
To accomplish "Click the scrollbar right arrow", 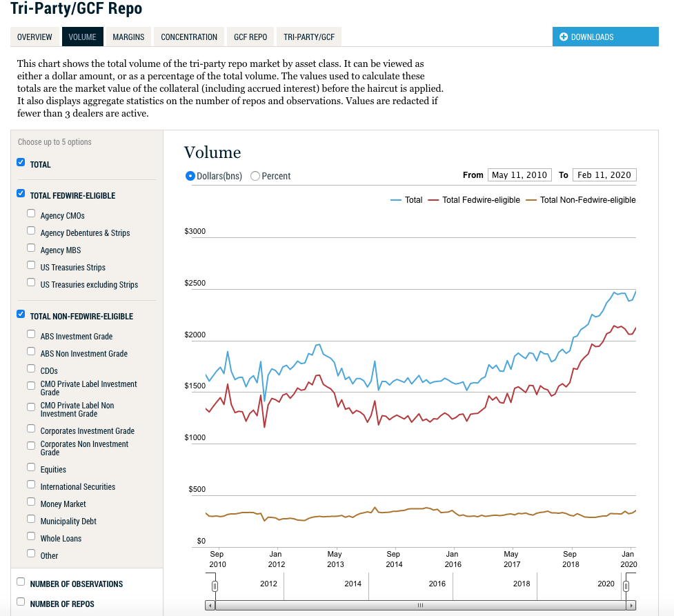I will pyautogui.click(x=631, y=605).
